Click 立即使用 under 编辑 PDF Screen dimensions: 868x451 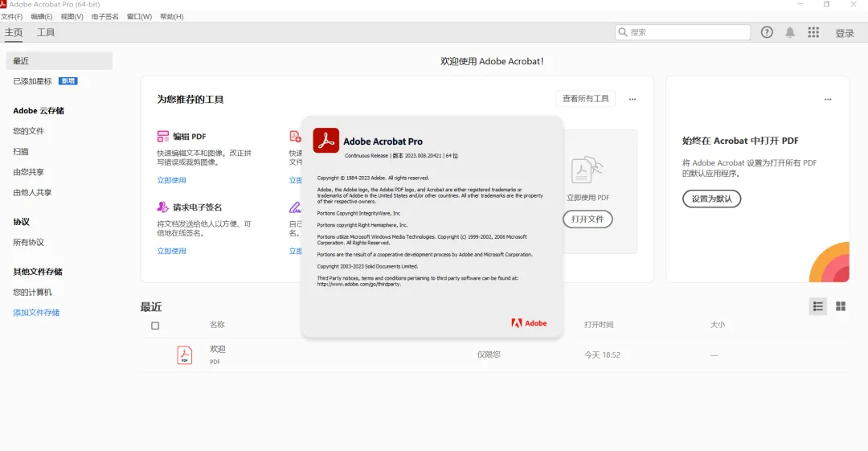[172, 181]
